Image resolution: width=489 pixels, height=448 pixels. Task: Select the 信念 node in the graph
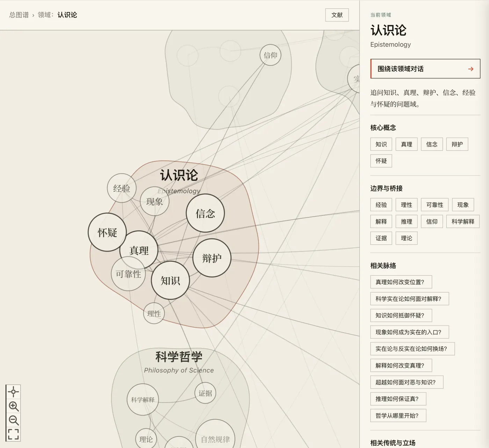[205, 213]
